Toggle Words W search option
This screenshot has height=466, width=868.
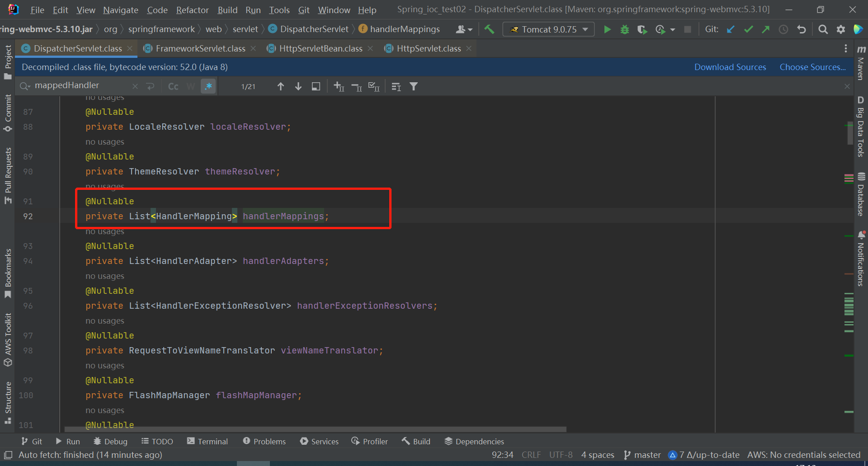tap(191, 86)
